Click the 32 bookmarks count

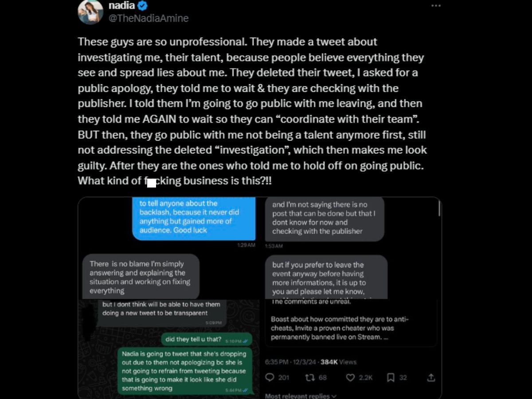(403, 377)
